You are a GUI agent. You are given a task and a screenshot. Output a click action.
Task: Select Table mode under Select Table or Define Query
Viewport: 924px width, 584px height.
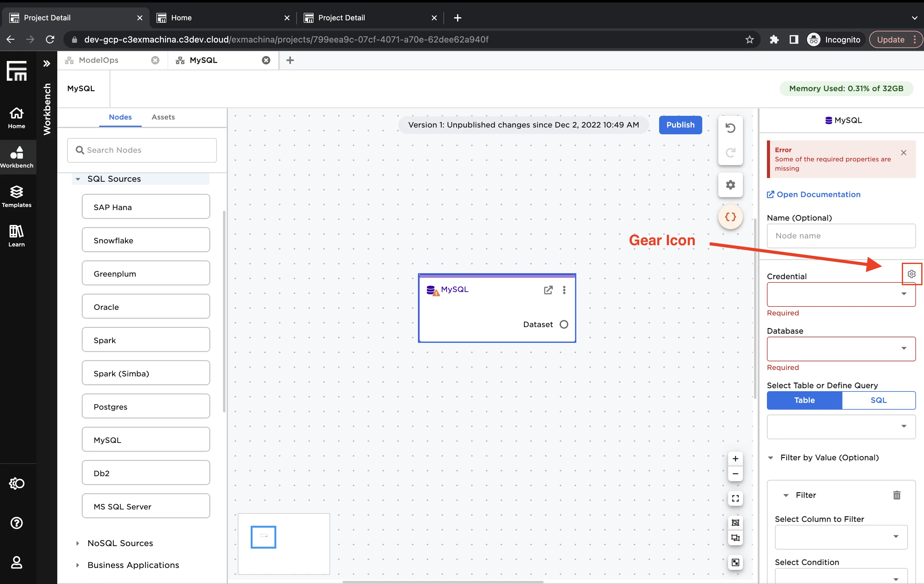[804, 400]
